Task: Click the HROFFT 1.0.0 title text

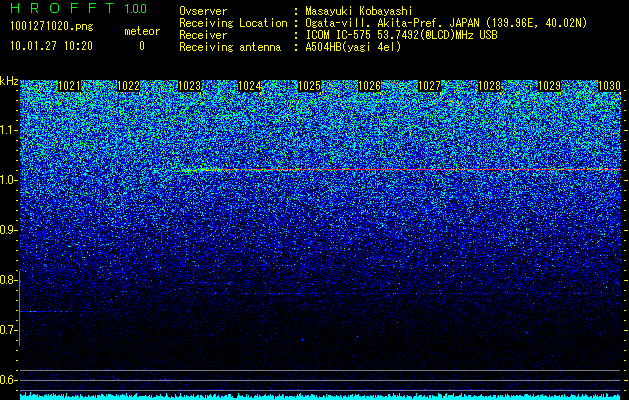Action: pos(79,8)
